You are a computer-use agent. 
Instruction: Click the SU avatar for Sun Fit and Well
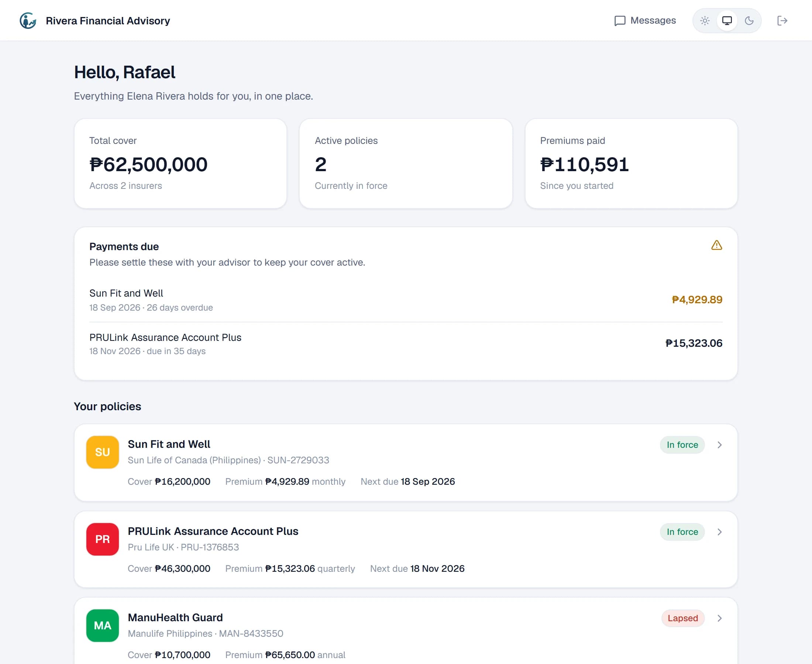point(103,452)
